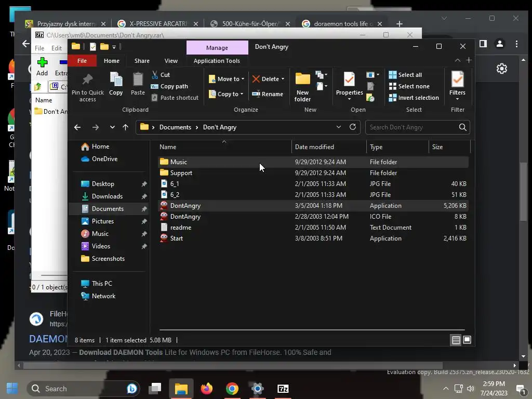Select the readme text document
Image resolution: width=532 pixels, height=399 pixels.
313,228
